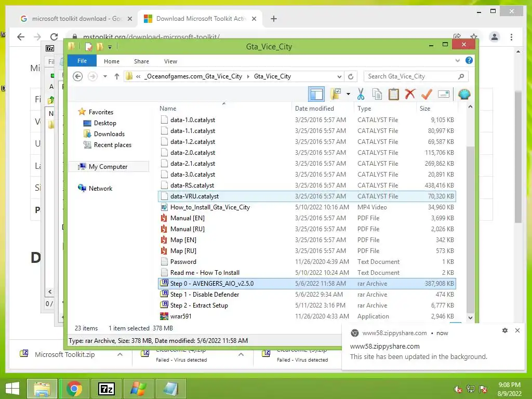Select the data-VRU.catalyst file
Screen dimensions: 532x399
click(307, 196)
